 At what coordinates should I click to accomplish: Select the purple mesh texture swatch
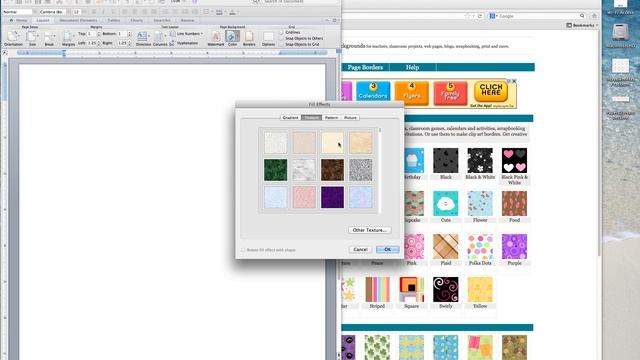332,197
